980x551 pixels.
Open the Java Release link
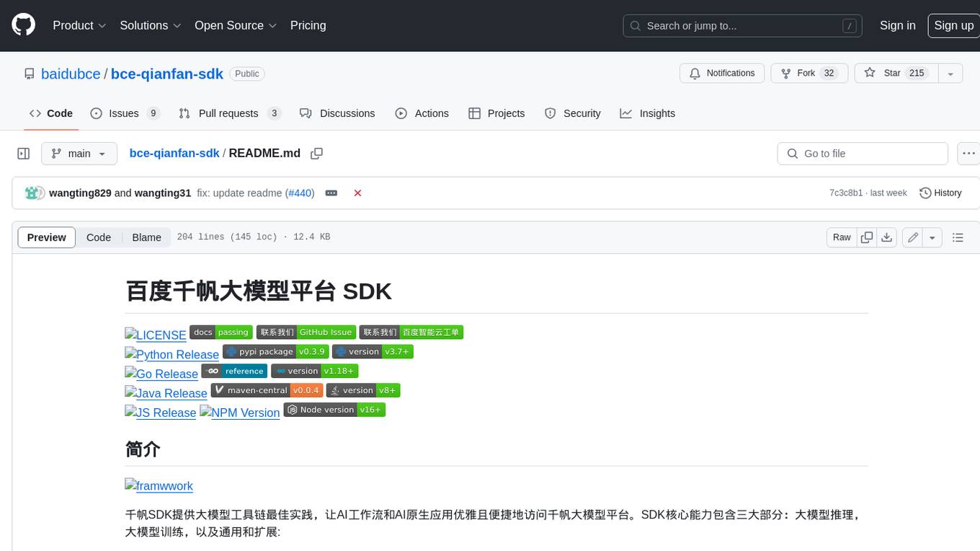166,393
